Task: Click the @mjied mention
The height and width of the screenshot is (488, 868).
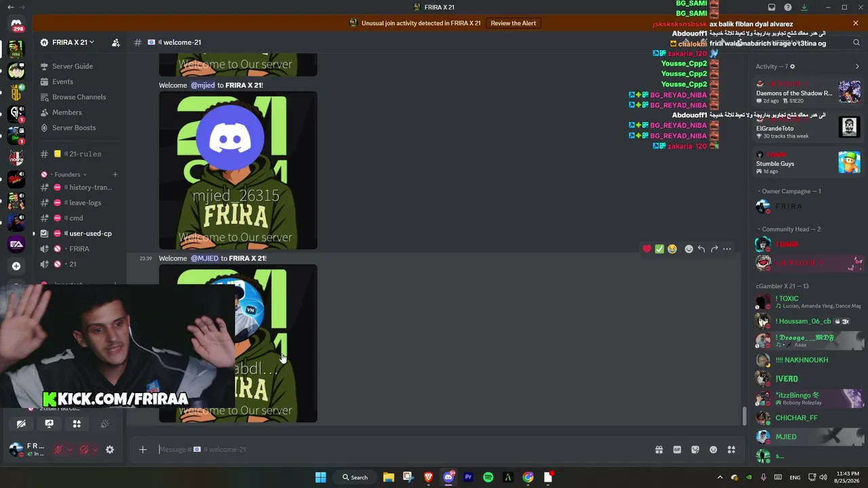Action: click(203, 85)
